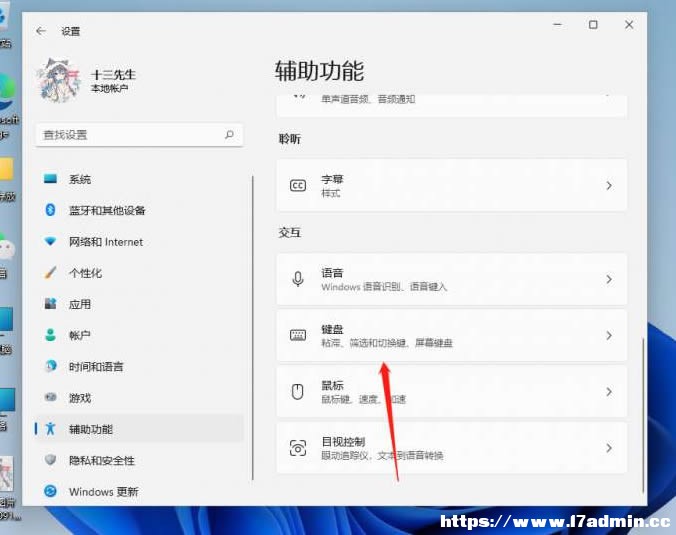Click the 隐私和安全性 shield icon

[x=50, y=460]
